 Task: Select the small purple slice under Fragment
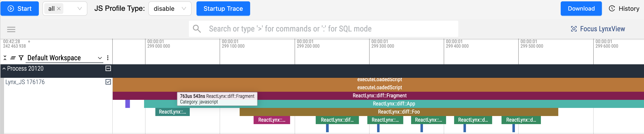(128, 104)
